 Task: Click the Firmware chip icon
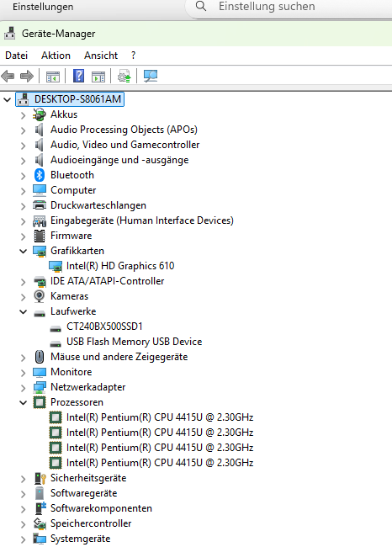pyautogui.click(x=40, y=236)
